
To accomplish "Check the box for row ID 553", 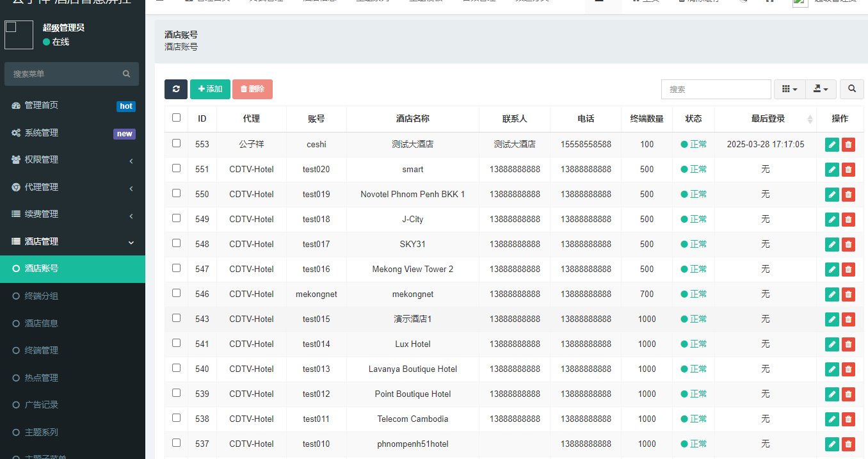I will [x=177, y=143].
